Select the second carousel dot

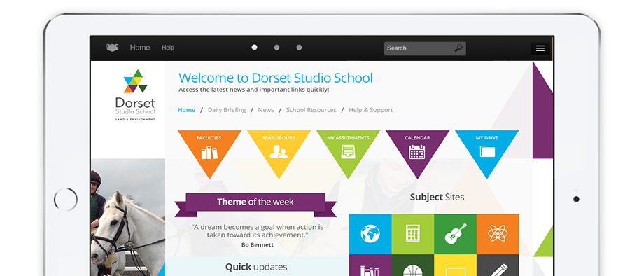point(276,47)
